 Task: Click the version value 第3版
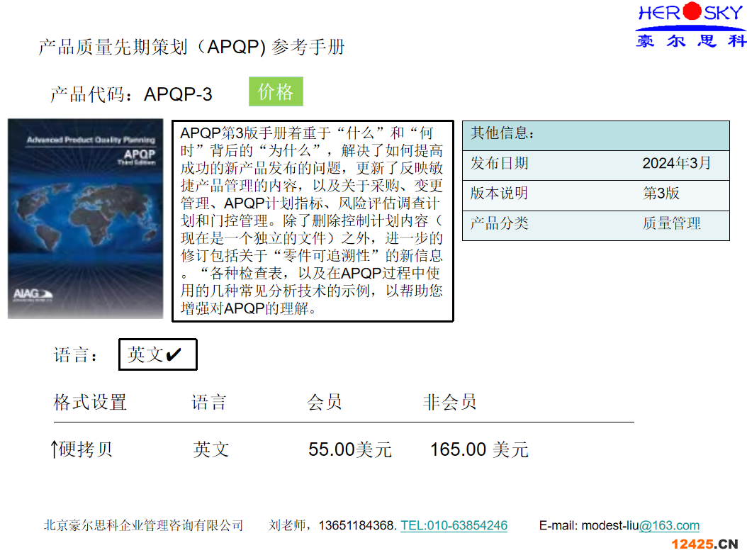coord(661,193)
